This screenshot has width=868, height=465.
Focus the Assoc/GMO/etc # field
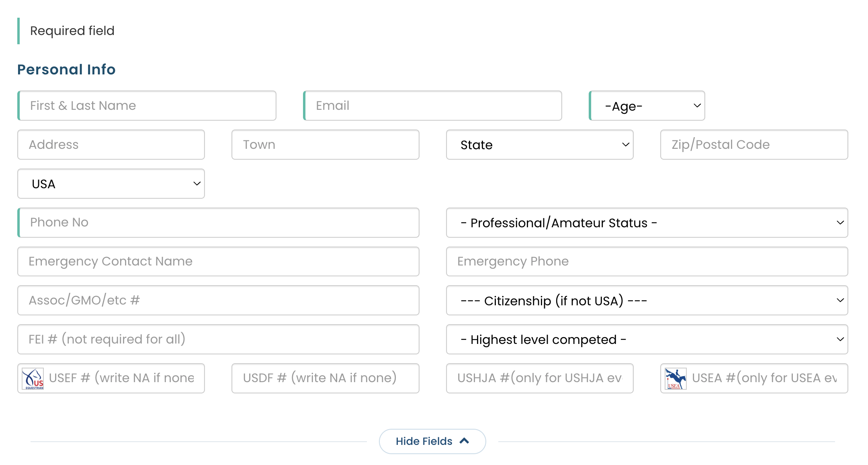click(x=218, y=300)
